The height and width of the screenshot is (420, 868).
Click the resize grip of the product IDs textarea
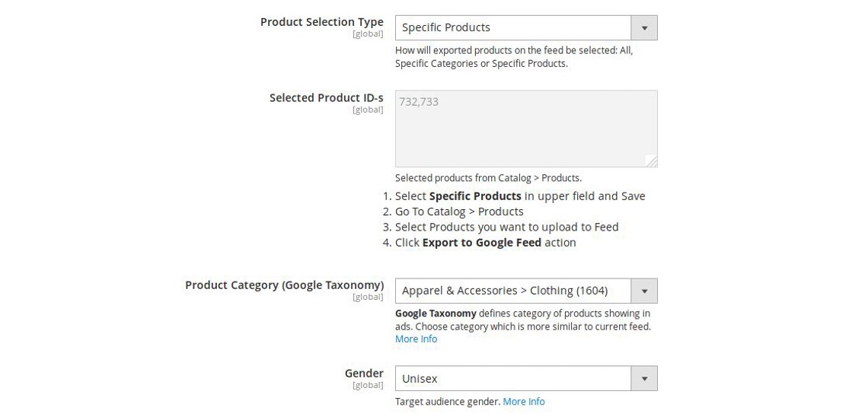click(652, 161)
